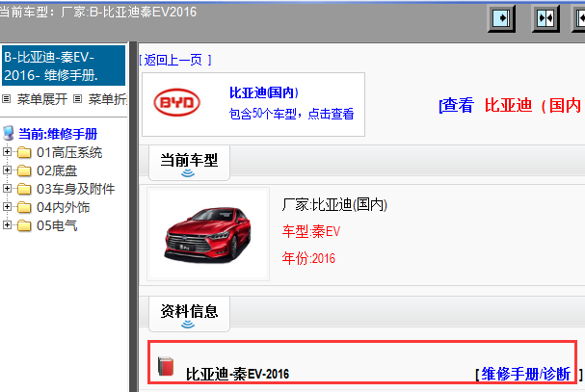Select the 05电气 tree item
The image size is (585, 392).
click(57, 225)
